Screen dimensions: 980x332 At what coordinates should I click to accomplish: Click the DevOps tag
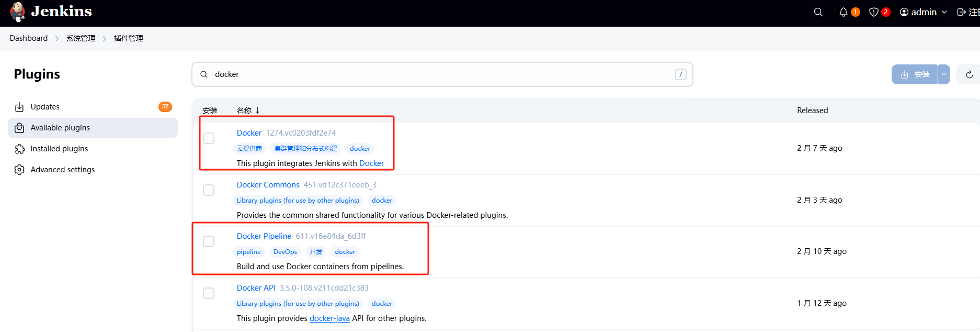pyautogui.click(x=285, y=252)
